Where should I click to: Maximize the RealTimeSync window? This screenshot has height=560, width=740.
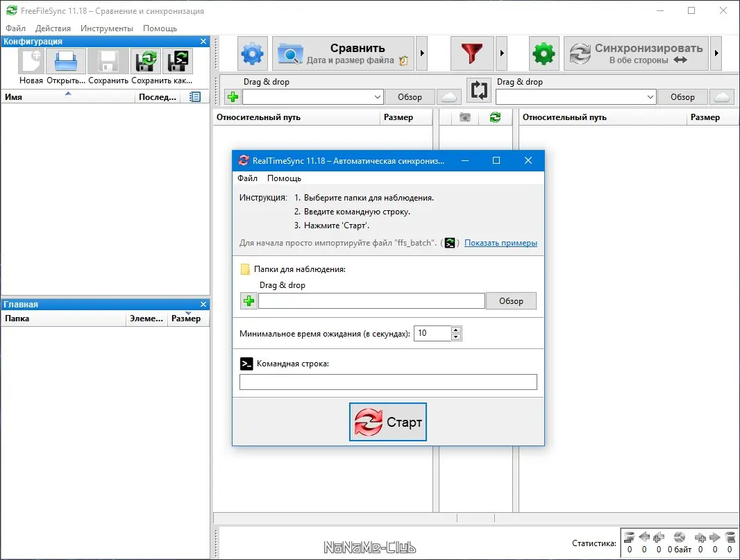[x=496, y=160]
